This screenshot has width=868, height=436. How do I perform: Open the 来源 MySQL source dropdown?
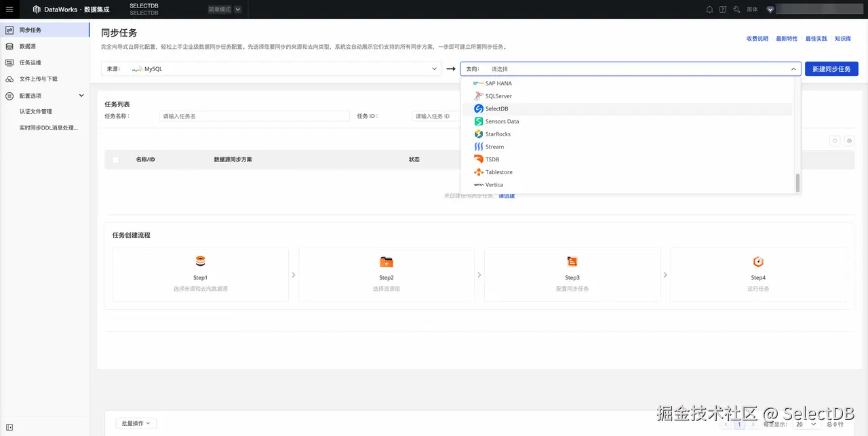point(271,68)
